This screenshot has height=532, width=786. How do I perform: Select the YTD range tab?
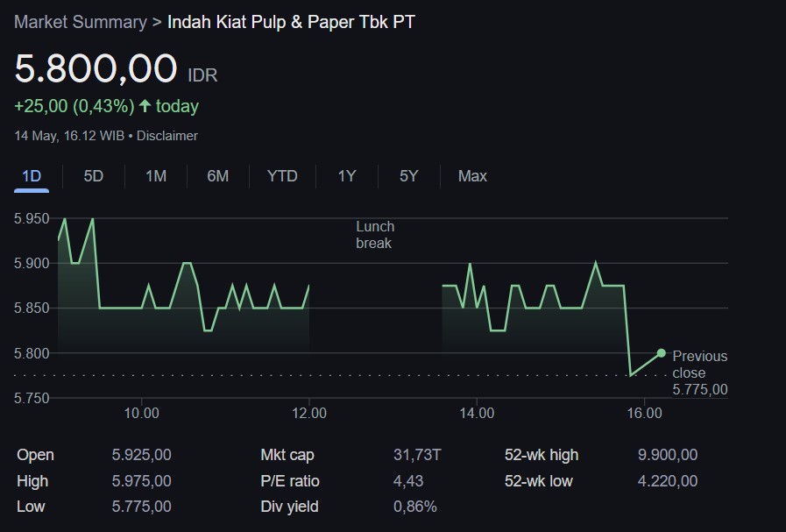click(x=282, y=176)
